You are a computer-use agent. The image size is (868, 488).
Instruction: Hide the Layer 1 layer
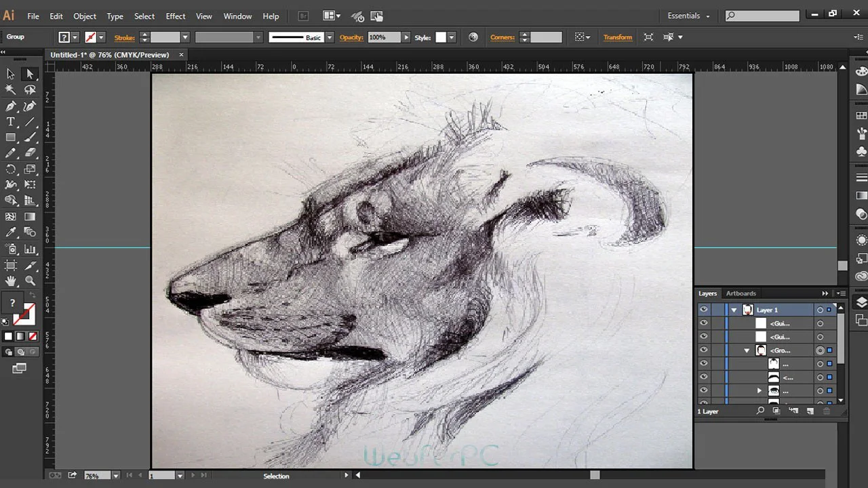pos(703,310)
